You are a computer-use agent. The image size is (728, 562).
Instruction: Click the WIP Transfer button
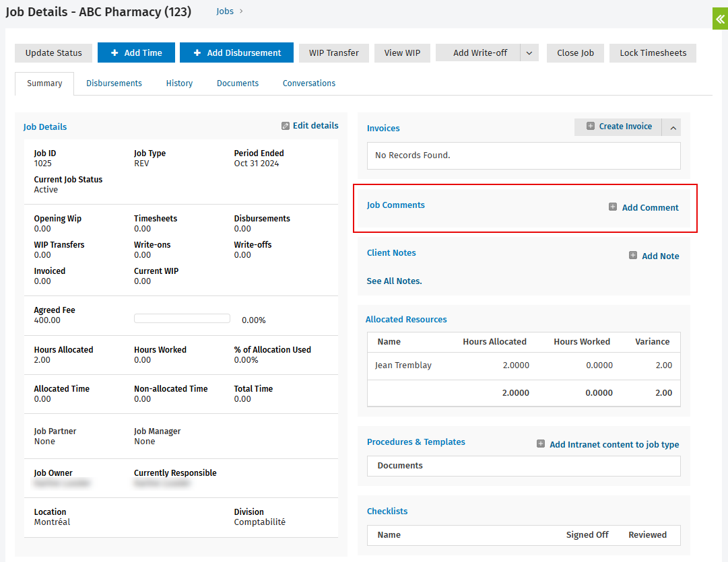click(334, 53)
